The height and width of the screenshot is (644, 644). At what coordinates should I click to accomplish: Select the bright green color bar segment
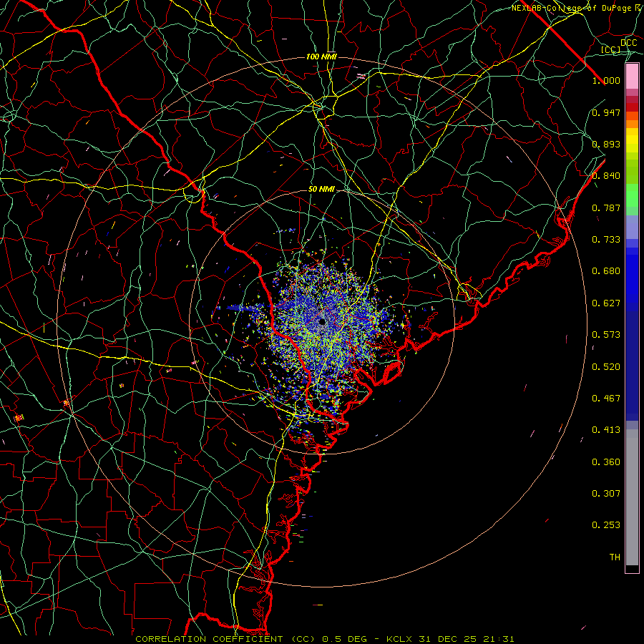click(632, 195)
